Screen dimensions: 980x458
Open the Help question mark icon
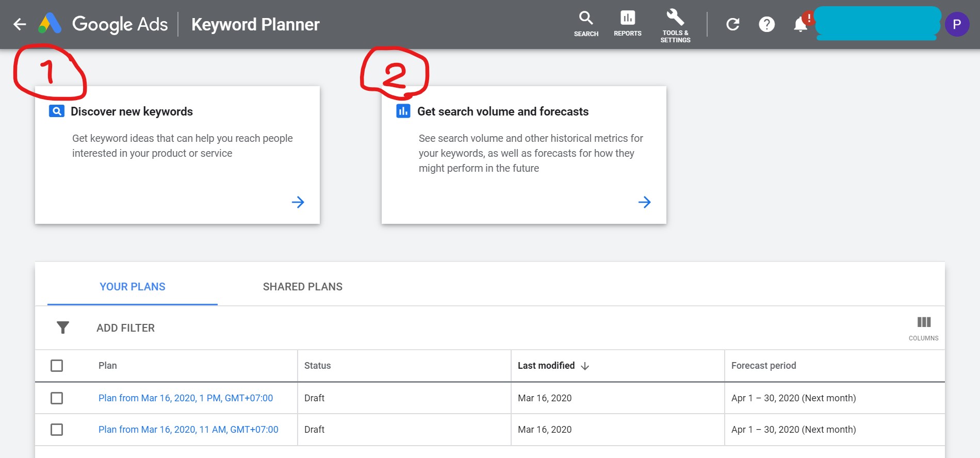[766, 24]
